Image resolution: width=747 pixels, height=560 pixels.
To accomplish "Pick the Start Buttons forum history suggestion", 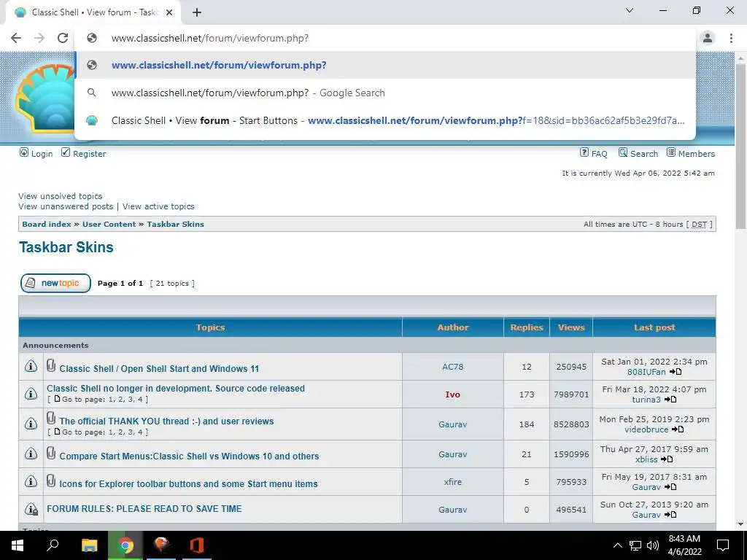I will pyautogui.click(x=385, y=120).
